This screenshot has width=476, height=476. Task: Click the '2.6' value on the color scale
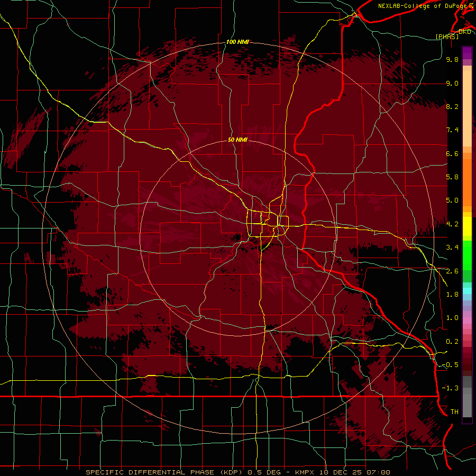(452, 271)
